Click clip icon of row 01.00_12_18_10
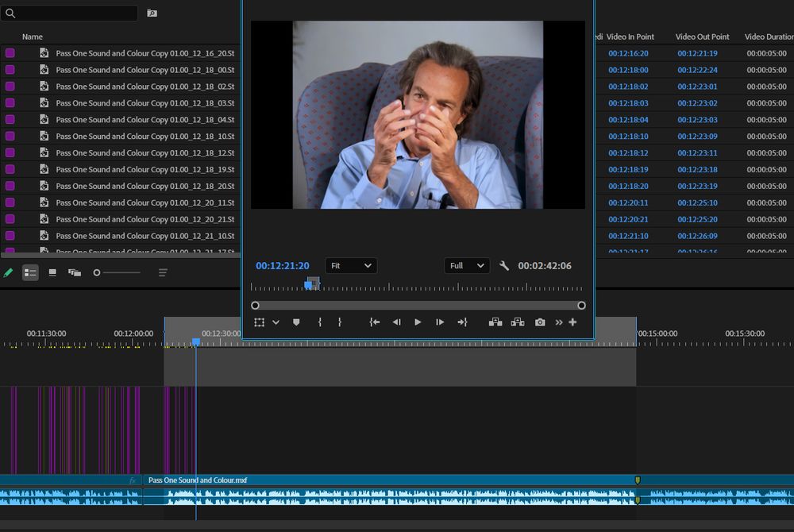The width and height of the screenshot is (794, 532). pyautogui.click(x=44, y=136)
